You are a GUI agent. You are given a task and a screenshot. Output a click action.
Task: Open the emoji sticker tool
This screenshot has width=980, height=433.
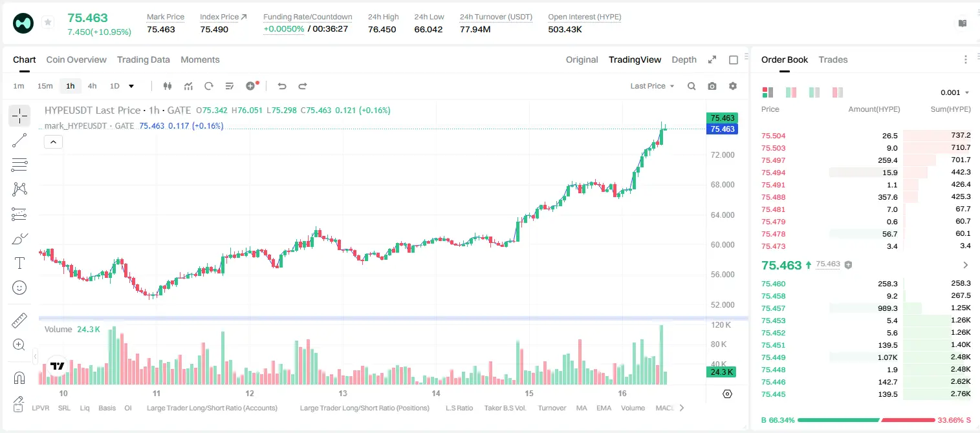(x=19, y=288)
